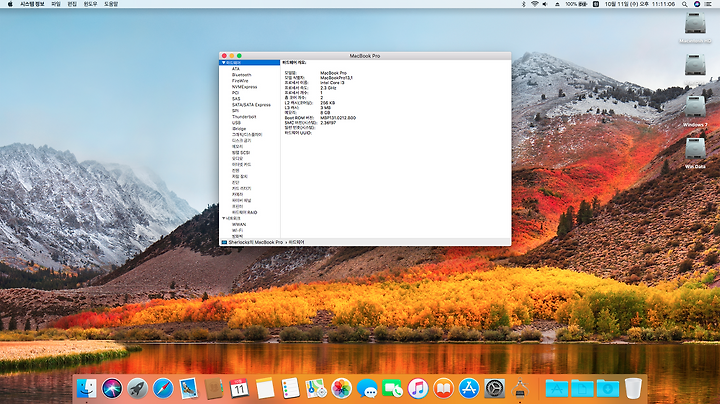
Task: Open the volume menu bar icon
Action: click(545, 4)
